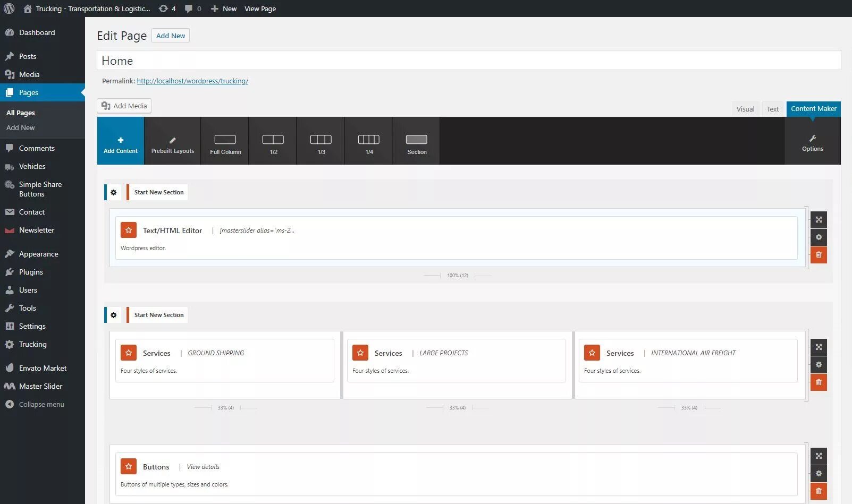Click star icon of Ground Shipping service

(129, 353)
